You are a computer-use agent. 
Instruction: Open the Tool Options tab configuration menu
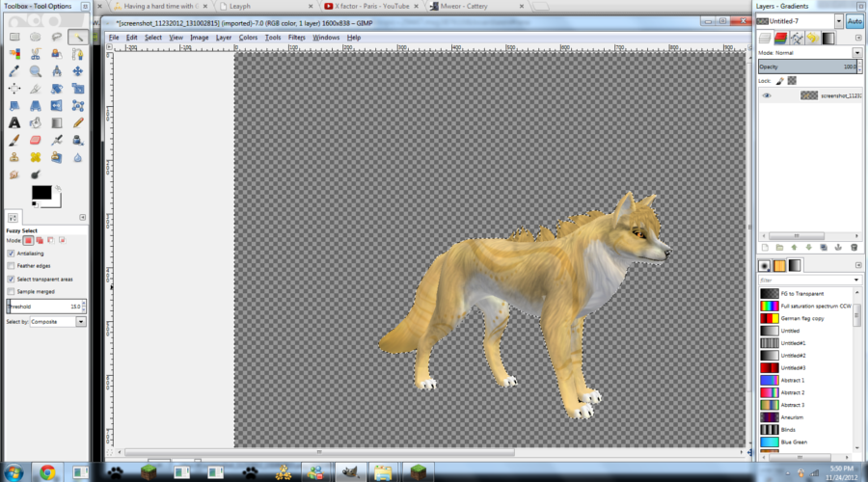pyautogui.click(x=83, y=218)
